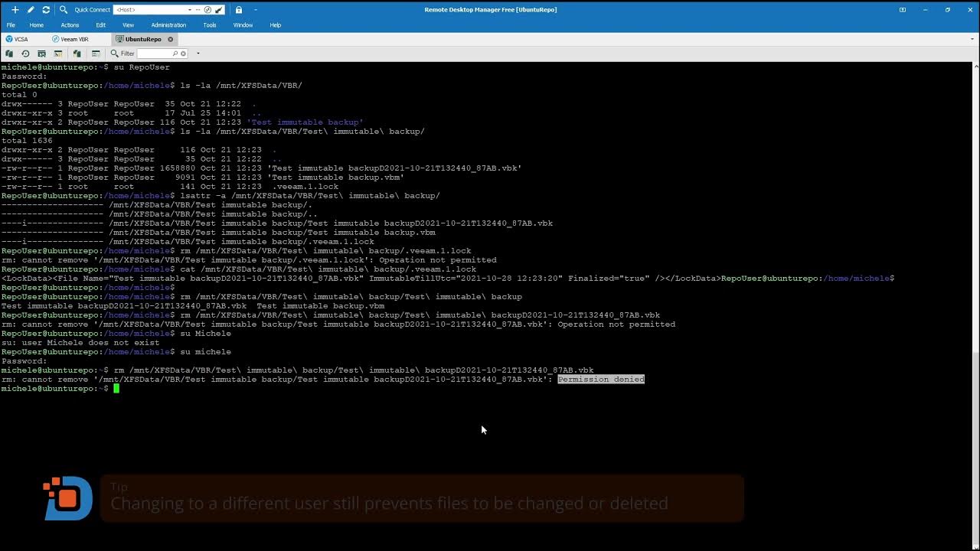The height and width of the screenshot is (551, 980).
Task: Open the Host dropdown arrow in Quick Connect
Action: pyautogui.click(x=190, y=10)
